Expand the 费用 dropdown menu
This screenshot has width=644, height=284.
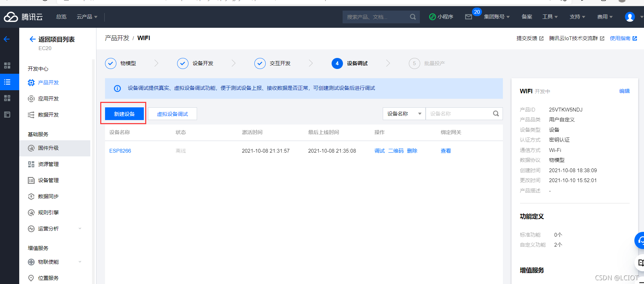click(x=605, y=17)
